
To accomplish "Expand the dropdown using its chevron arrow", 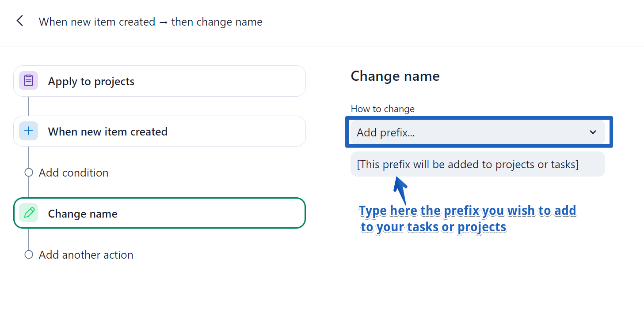I will 593,132.
